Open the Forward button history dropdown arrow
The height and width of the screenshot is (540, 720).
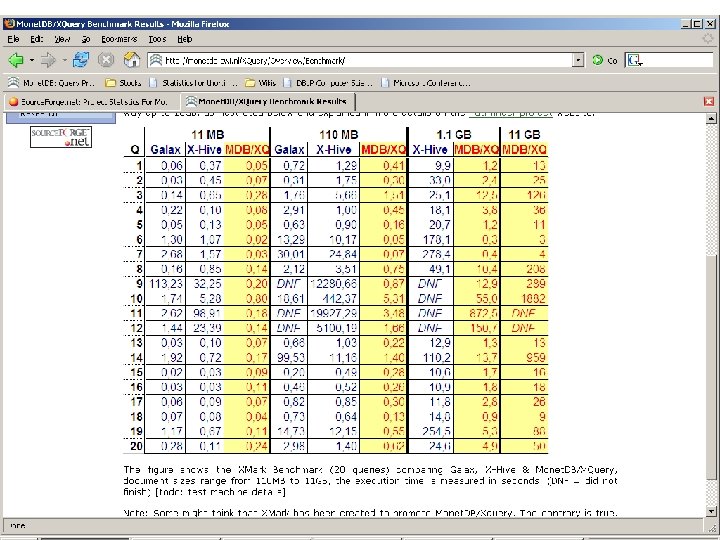coord(64,60)
